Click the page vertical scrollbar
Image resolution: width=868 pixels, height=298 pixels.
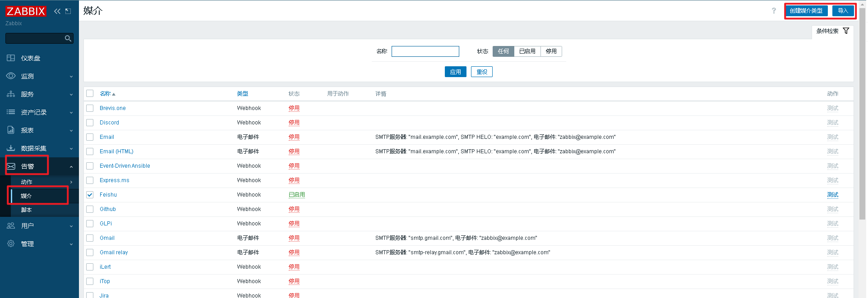(x=862, y=113)
